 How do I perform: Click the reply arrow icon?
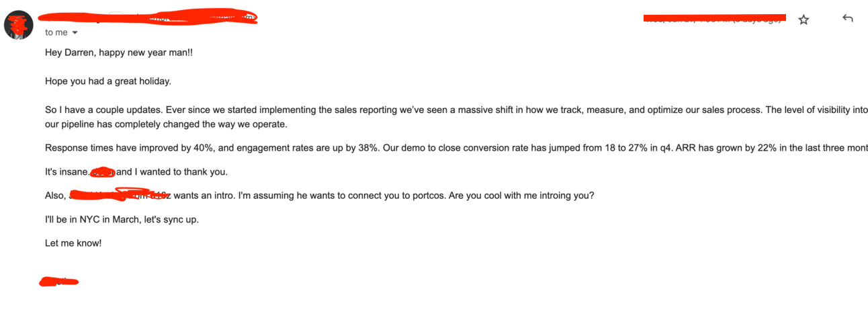[x=847, y=19]
